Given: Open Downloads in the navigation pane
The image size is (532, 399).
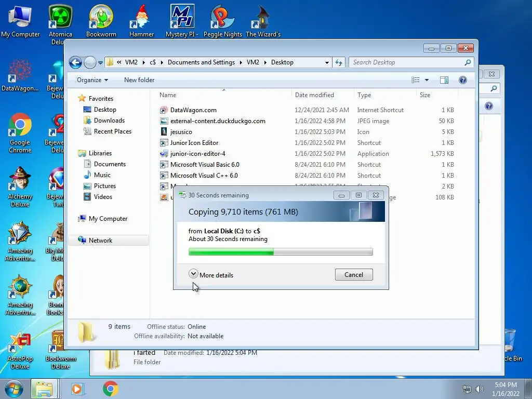Looking at the screenshot, I should [x=104, y=121].
